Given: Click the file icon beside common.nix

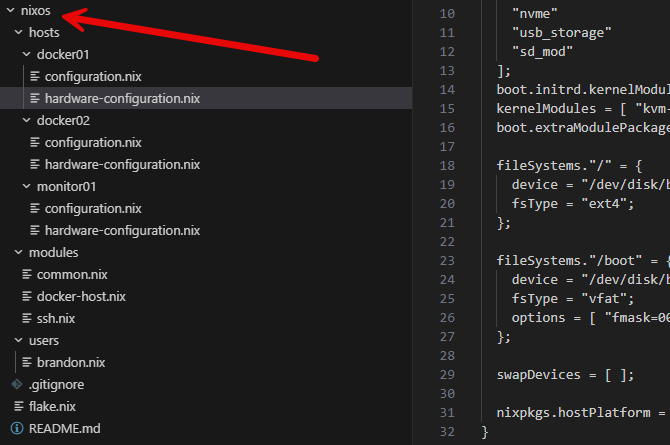Looking at the screenshot, I should 26,274.
